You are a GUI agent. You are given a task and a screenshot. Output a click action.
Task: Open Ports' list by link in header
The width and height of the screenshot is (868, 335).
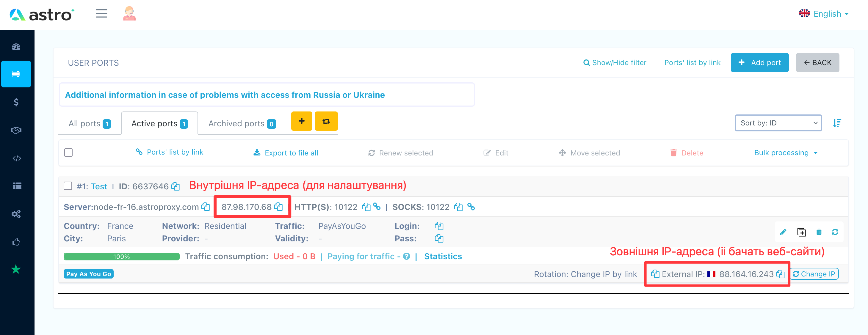[x=692, y=63]
